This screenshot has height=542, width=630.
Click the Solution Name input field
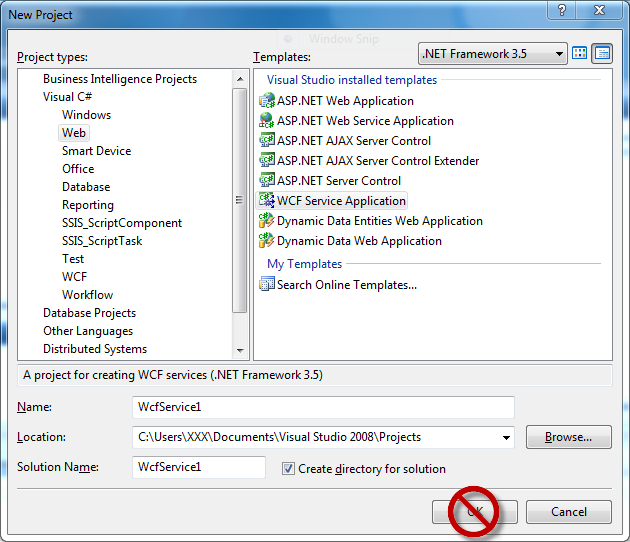coord(198,467)
